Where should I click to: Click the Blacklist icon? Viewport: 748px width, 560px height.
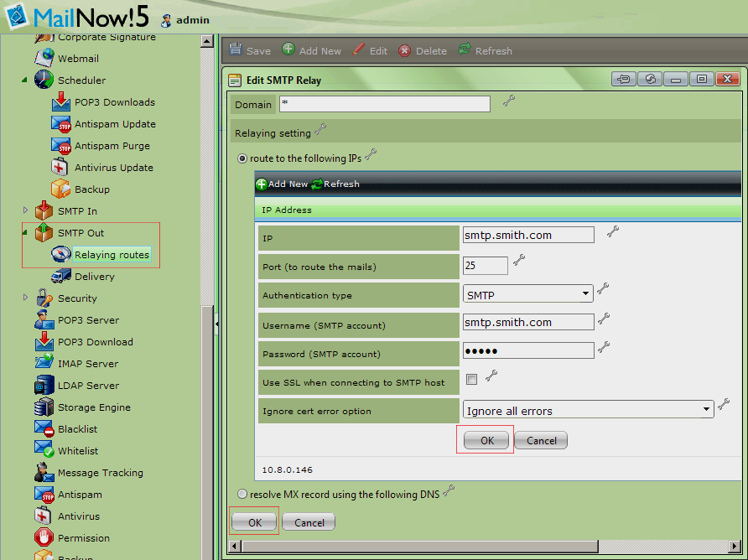44,428
